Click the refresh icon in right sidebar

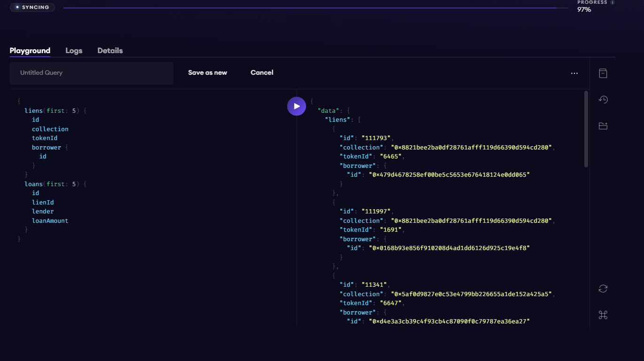click(603, 289)
